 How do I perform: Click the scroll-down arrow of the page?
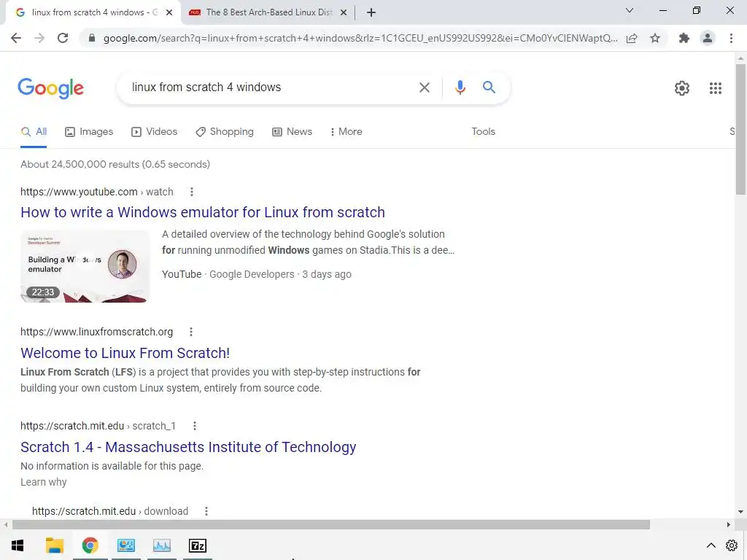pos(740,511)
